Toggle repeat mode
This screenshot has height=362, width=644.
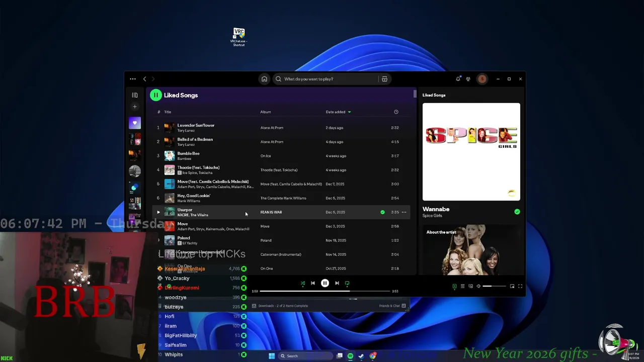347,284
